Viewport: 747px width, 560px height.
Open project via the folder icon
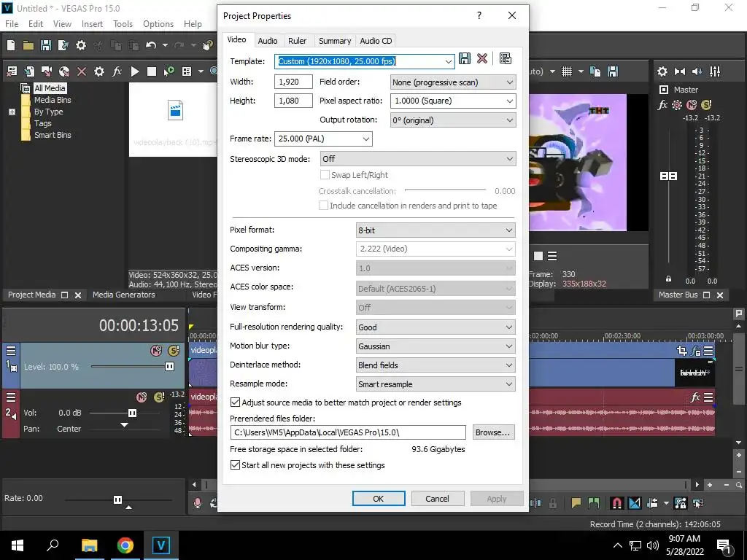[28, 45]
